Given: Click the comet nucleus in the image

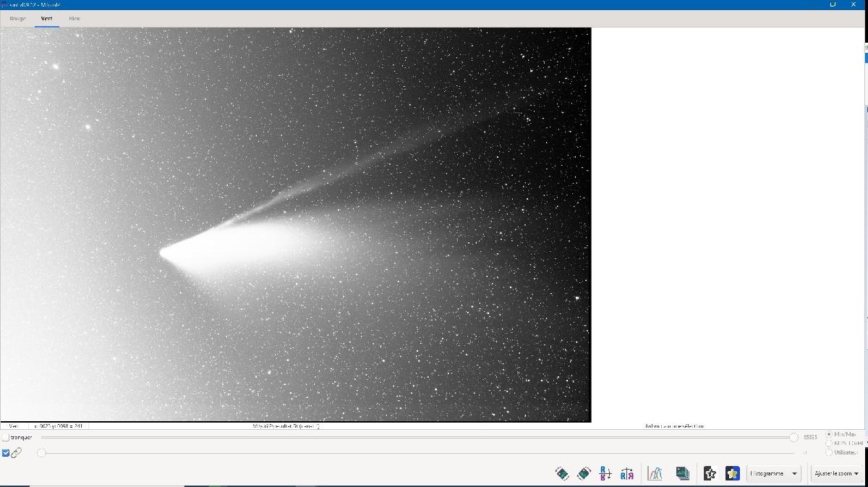Looking at the screenshot, I should 165,253.
